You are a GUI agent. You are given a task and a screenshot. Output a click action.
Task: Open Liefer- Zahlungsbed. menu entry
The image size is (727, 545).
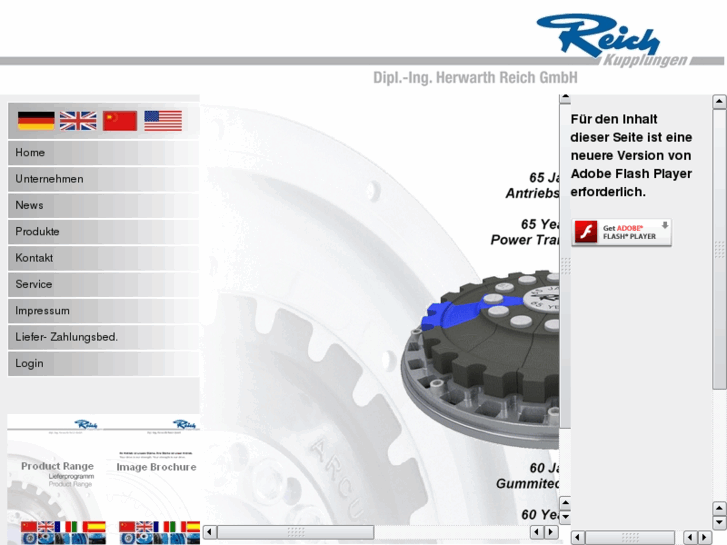(x=104, y=337)
